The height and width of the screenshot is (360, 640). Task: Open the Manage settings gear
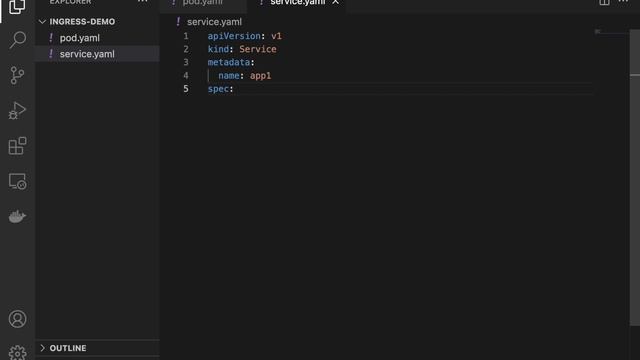(17, 353)
